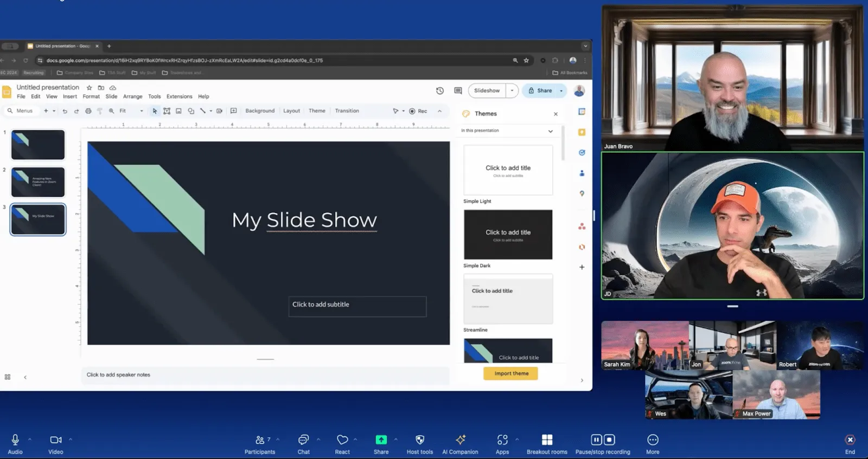868x459 pixels.
Task: Pause the Zoom recording
Action: click(x=596, y=439)
